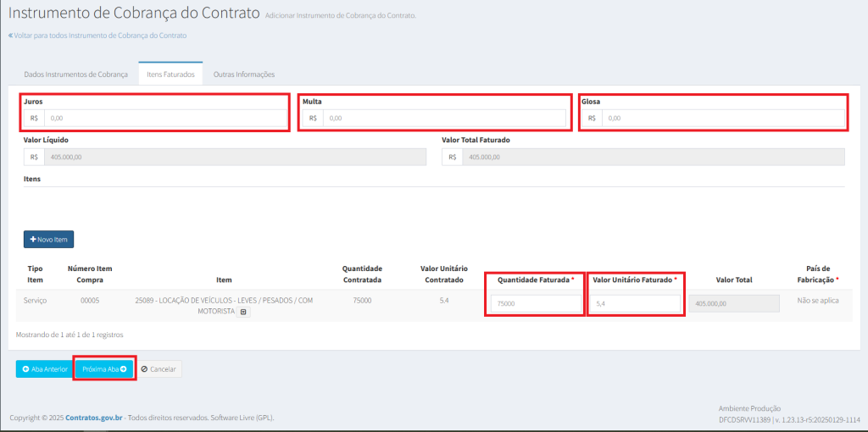
Task: Click the R$ prefix of Multa field
Action: click(313, 119)
